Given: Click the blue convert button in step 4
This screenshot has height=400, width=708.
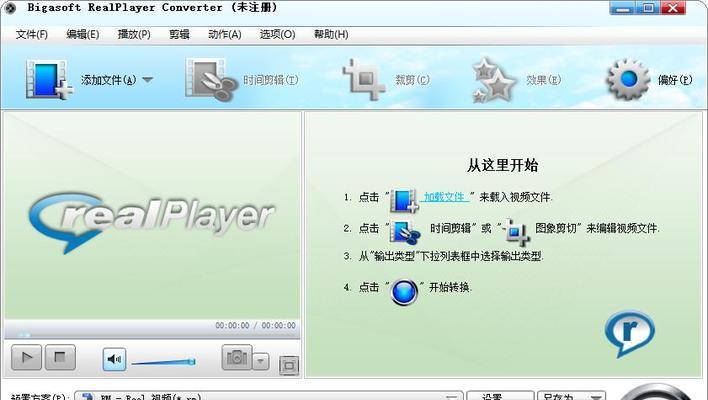Looking at the screenshot, I should (x=404, y=292).
